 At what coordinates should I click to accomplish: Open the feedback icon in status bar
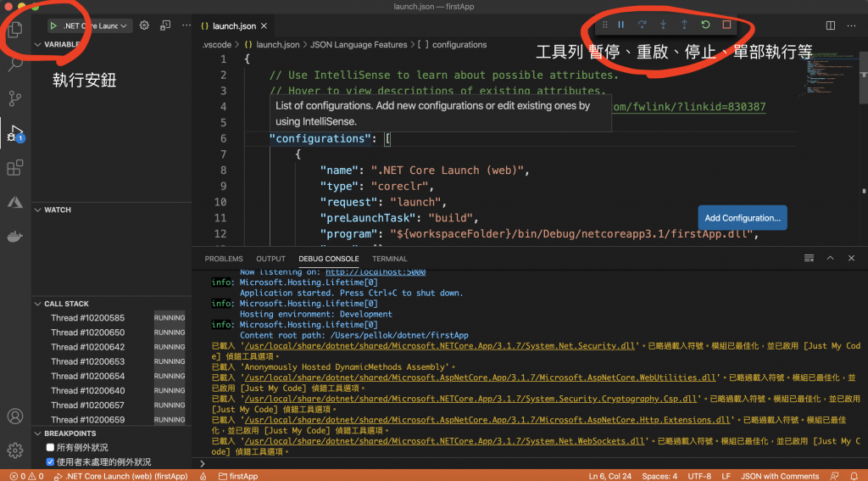[x=834, y=476]
